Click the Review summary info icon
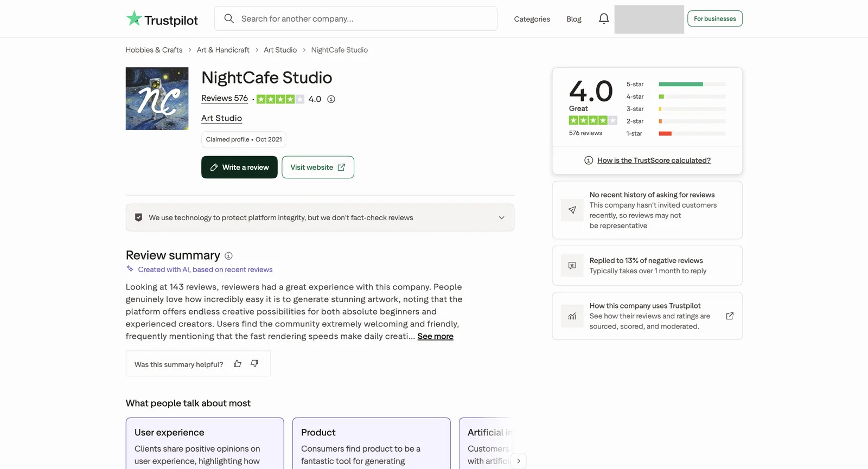Viewport: 868px width, 469px height. point(228,256)
